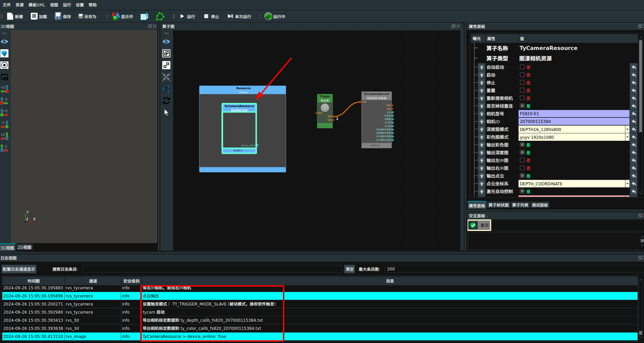Select the pointer cursor tool in the graph sidebar

click(x=166, y=112)
